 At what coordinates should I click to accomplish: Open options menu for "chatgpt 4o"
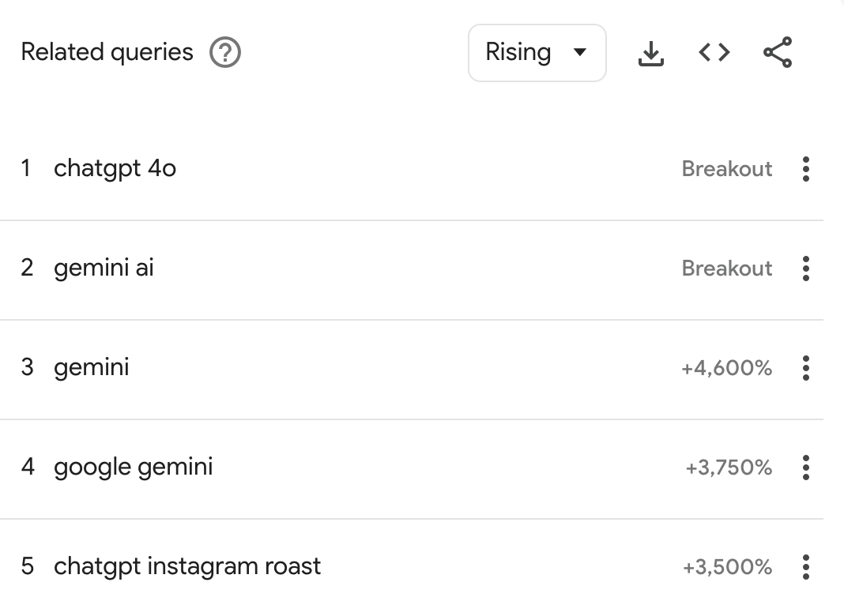click(x=805, y=168)
